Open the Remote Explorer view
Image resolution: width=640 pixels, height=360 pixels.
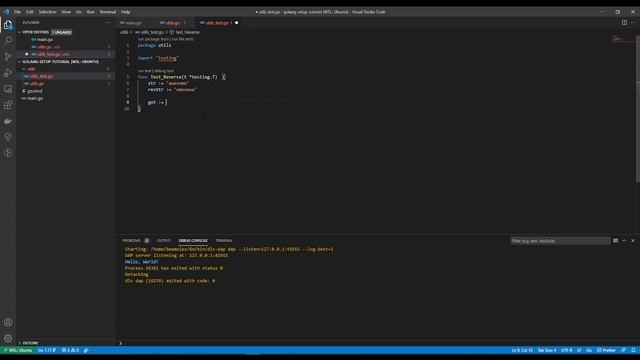(x=8, y=89)
